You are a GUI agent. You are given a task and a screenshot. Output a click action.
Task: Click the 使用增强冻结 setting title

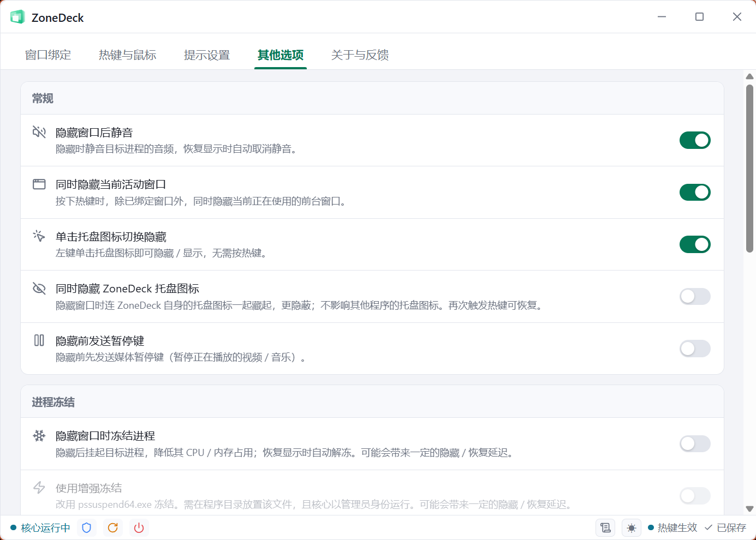[x=89, y=488]
